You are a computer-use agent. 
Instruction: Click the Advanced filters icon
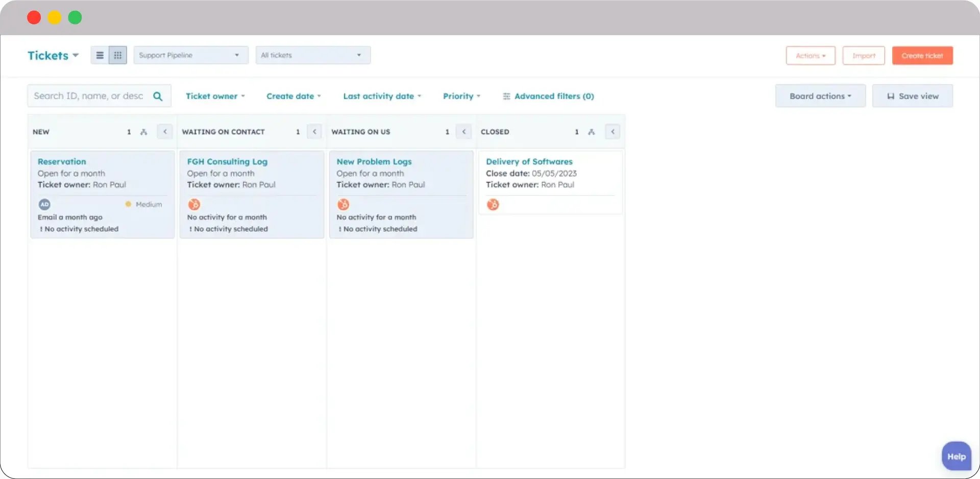point(506,96)
